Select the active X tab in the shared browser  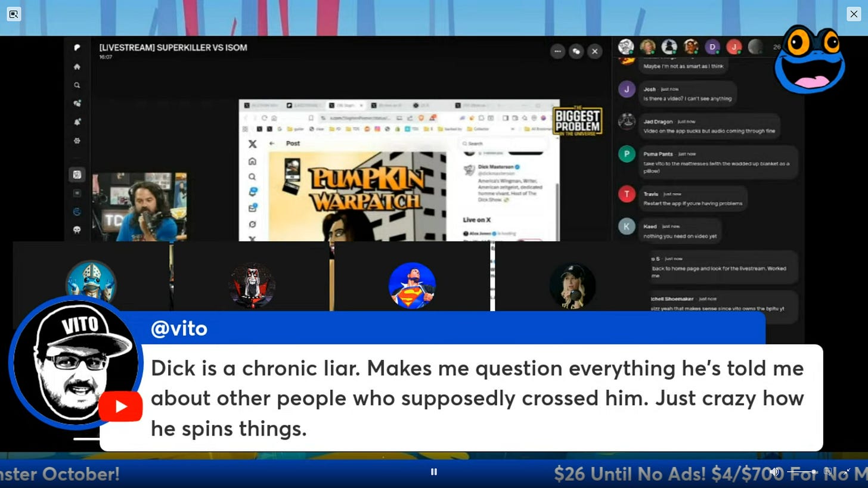[345, 105]
